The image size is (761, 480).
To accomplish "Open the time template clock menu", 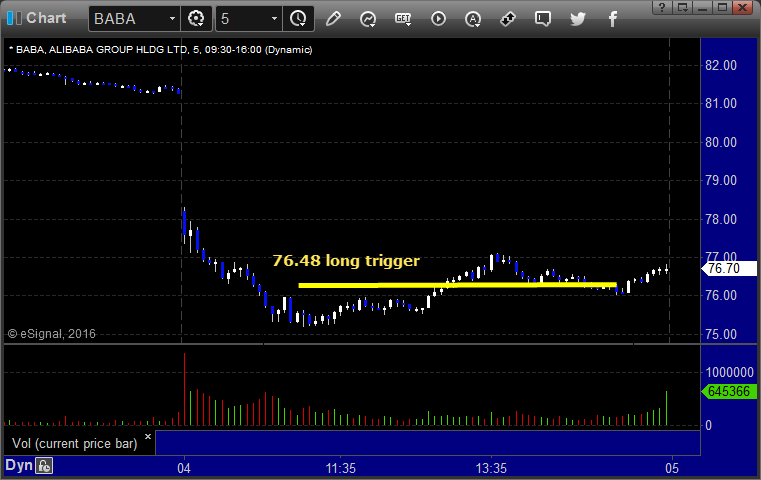I will tap(298, 19).
